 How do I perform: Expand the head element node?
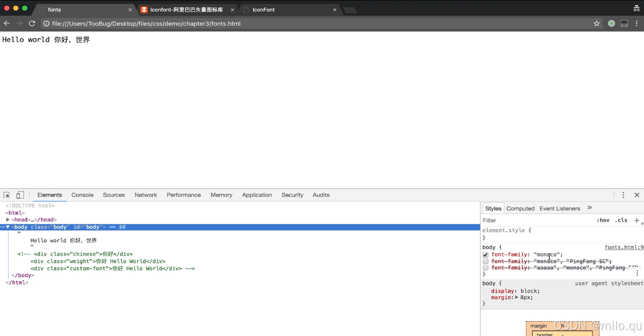click(x=8, y=219)
